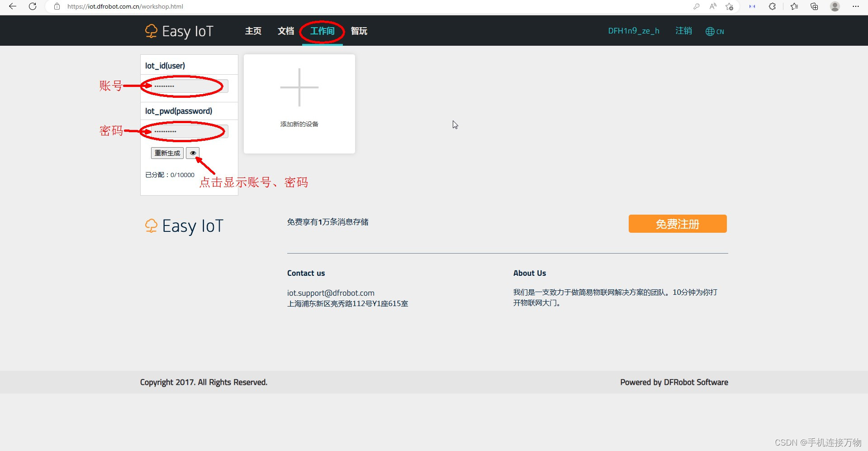Open the browser profile avatar
This screenshot has width=868, height=451.
click(835, 6)
